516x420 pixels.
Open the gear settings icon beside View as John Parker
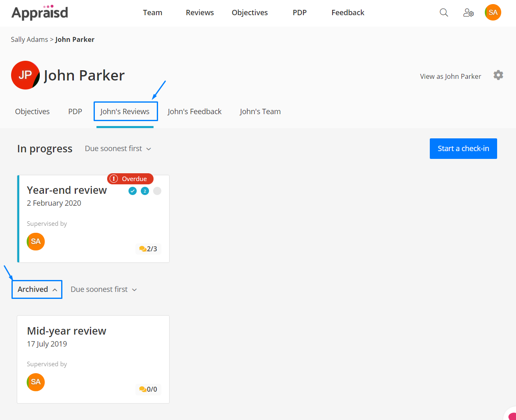point(498,75)
